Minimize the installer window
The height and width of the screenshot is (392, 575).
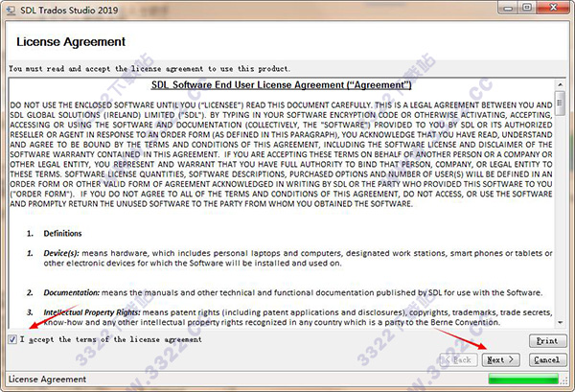click(x=508, y=8)
